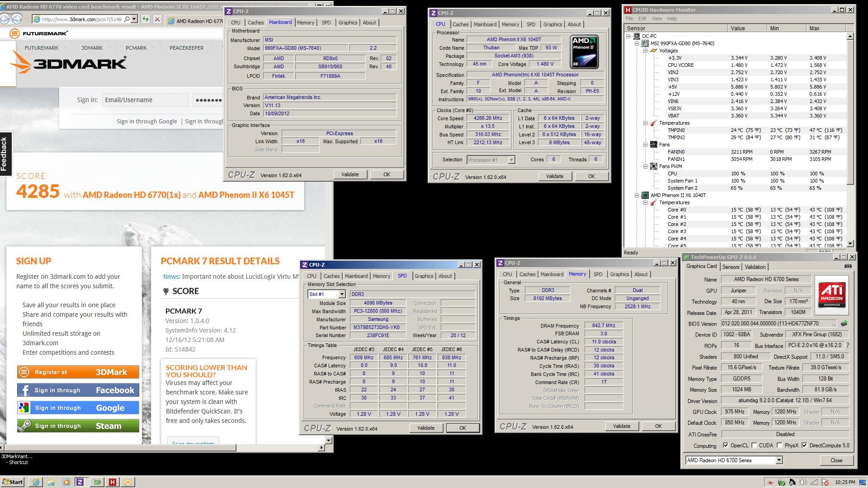Open Internet Explorer from the taskbar
The width and height of the screenshot is (868, 488).
coord(36,482)
